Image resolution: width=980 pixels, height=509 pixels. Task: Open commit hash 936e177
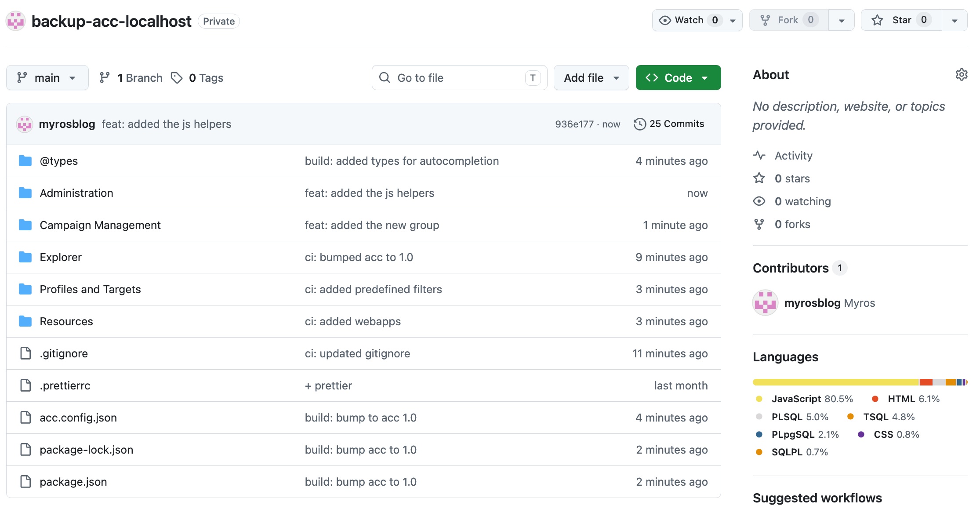(574, 124)
